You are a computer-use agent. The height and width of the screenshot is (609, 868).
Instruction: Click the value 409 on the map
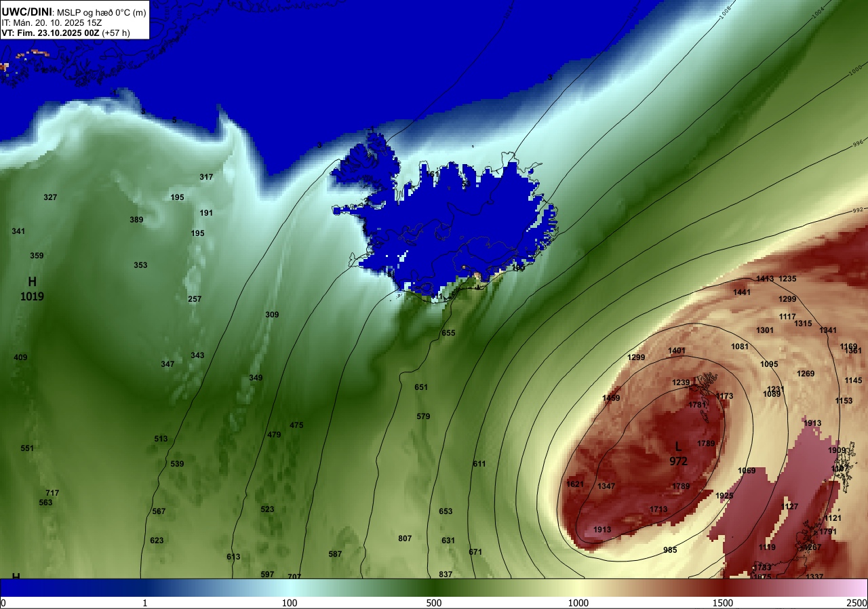[20, 357]
